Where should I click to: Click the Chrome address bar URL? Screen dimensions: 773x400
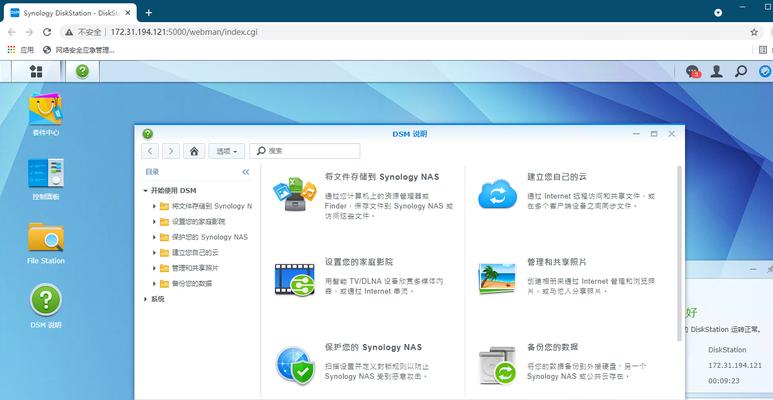click(183, 32)
